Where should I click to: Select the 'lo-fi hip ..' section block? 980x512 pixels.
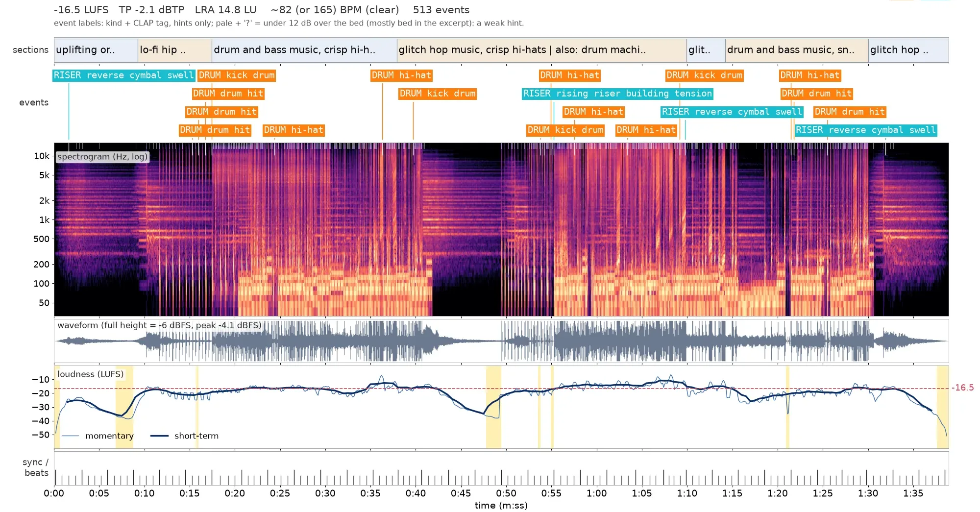pyautogui.click(x=175, y=50)
